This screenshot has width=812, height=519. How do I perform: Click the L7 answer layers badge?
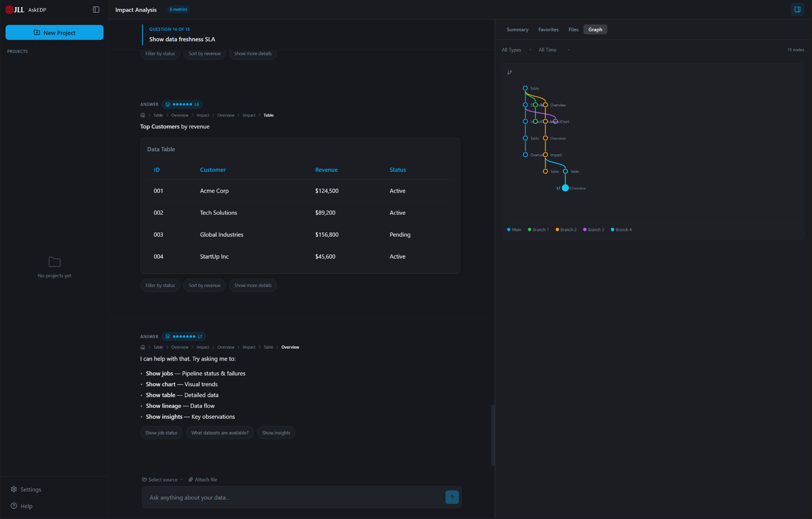[184, 337]
